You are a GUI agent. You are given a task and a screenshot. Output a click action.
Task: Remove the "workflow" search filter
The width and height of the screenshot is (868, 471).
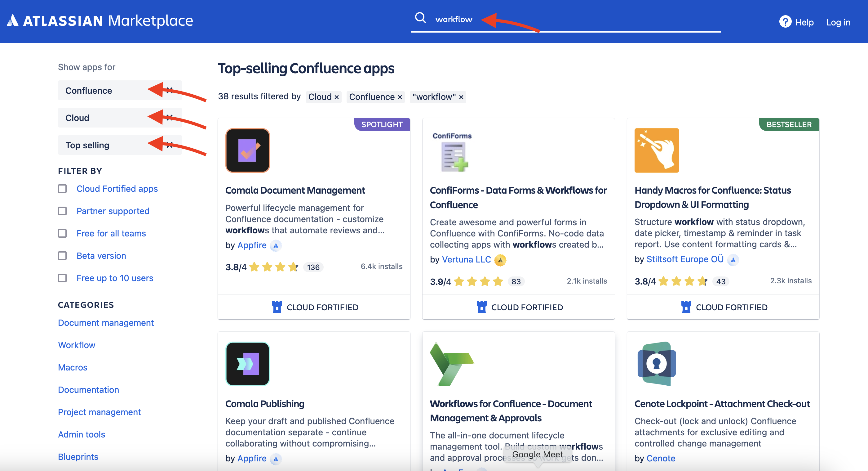[461, 97]
